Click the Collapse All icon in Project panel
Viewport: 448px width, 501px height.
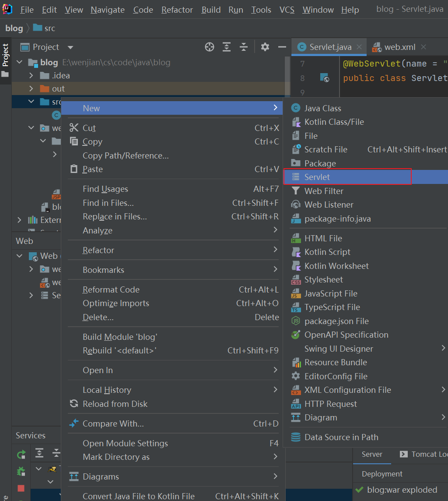tap(243, 47)
